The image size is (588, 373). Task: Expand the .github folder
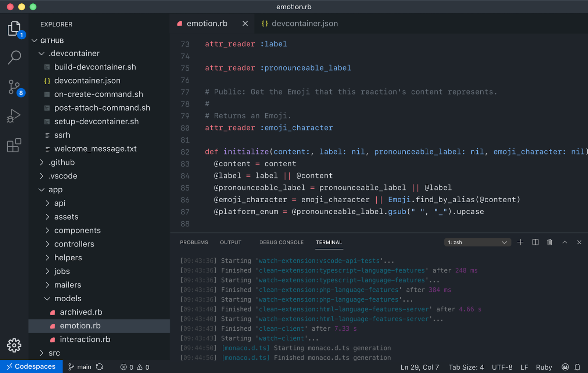[x=42, y=162]
